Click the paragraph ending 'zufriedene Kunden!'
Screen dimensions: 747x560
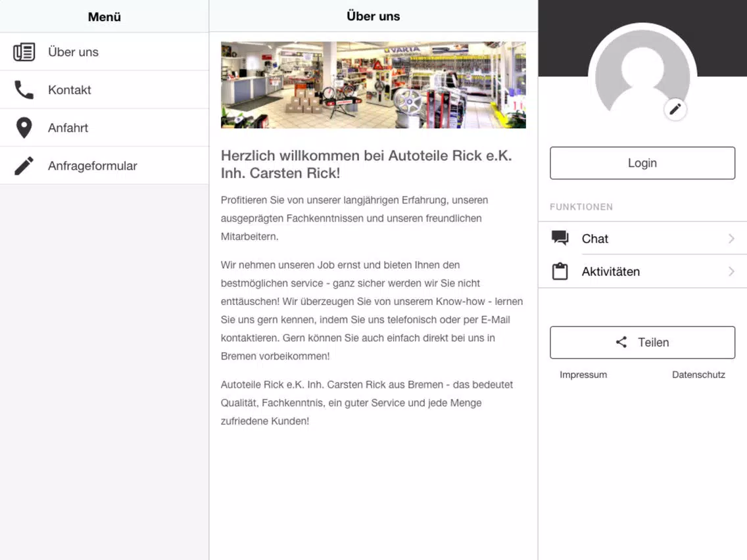pyautogui.click(x=367, y=403)
